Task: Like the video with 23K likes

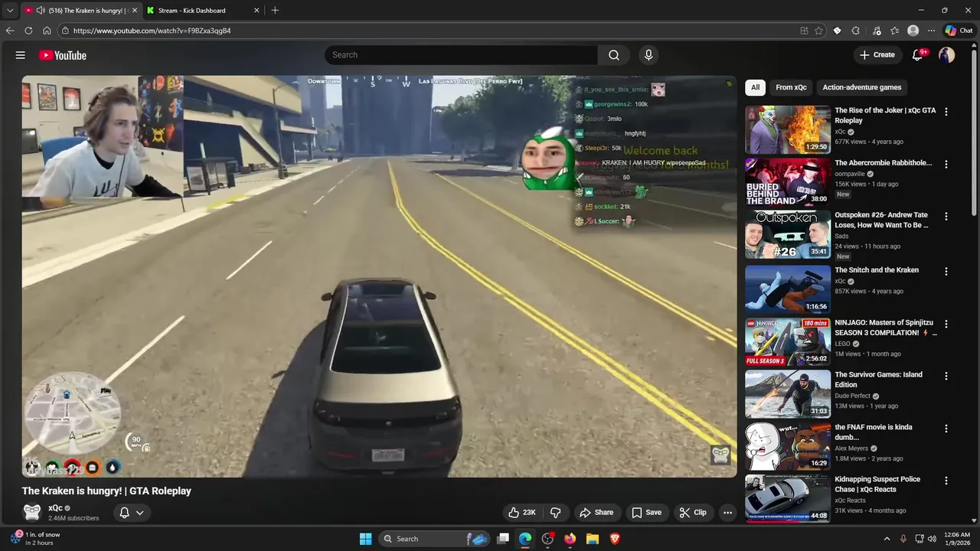Action: (521, 513)
